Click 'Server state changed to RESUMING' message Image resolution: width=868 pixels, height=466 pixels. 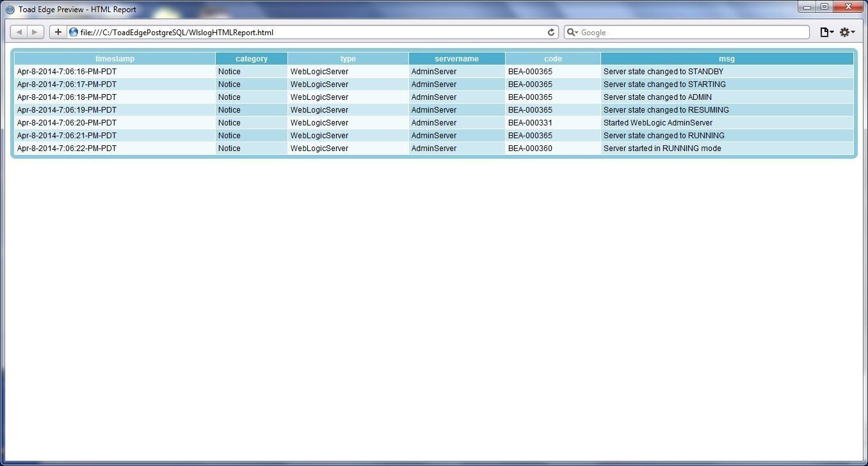(666, 110)
